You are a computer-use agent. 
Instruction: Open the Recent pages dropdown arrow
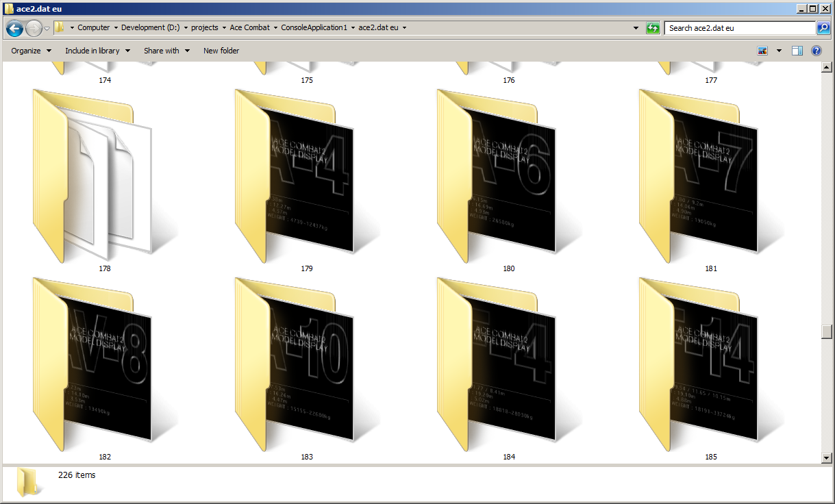click(x=47, y=28)
